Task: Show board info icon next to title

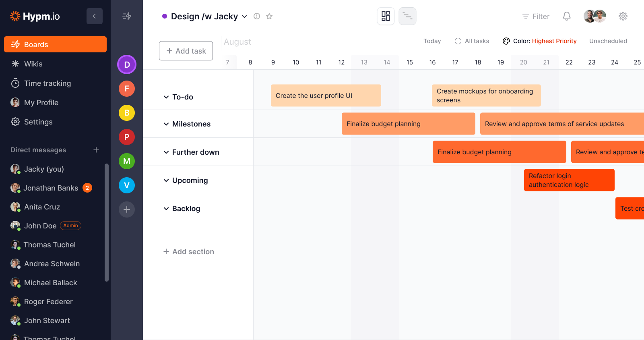Action: click(x=257, y=16)
